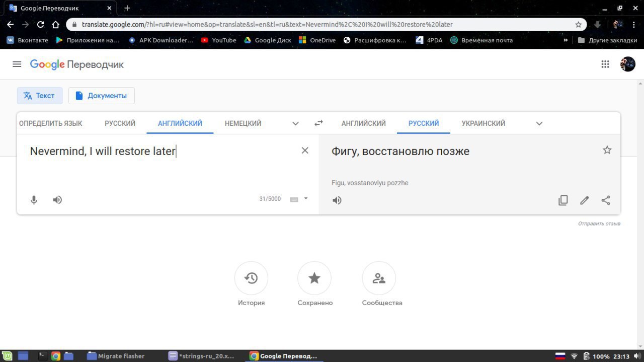Open the terminal from the panel
This screenshot has height=362, width=644.
tap(43, 356)
